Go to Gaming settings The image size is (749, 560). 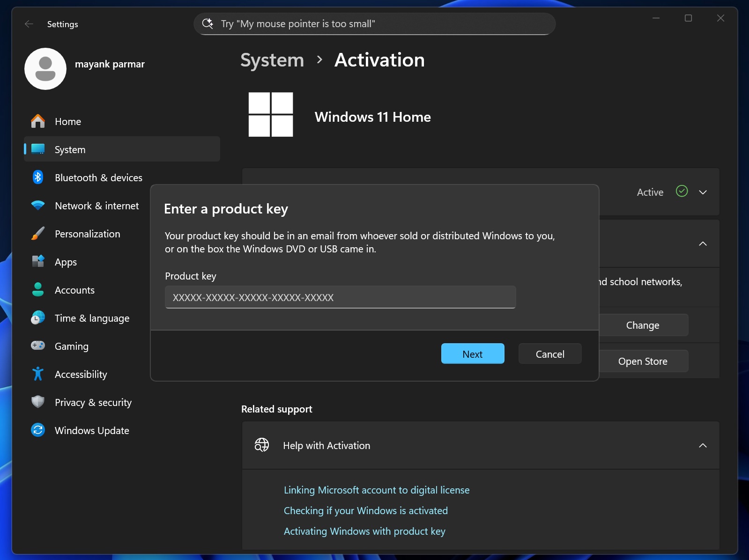87,346
